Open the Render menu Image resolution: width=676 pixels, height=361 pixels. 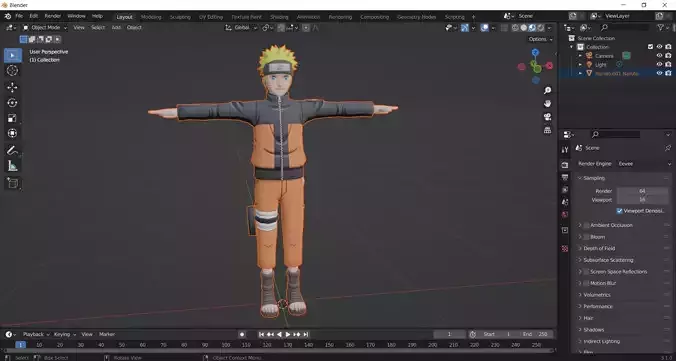tap(53, 16)
